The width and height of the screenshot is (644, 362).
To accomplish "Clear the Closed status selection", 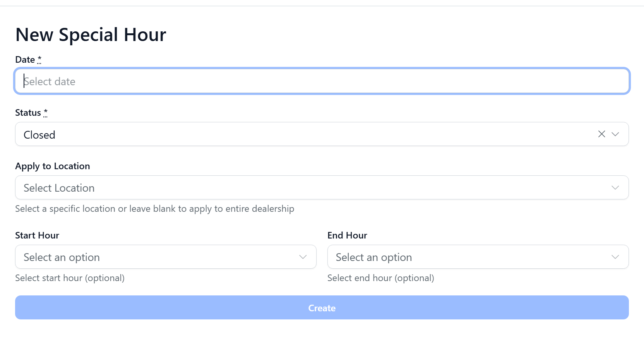I will click(x=601, y=134).
